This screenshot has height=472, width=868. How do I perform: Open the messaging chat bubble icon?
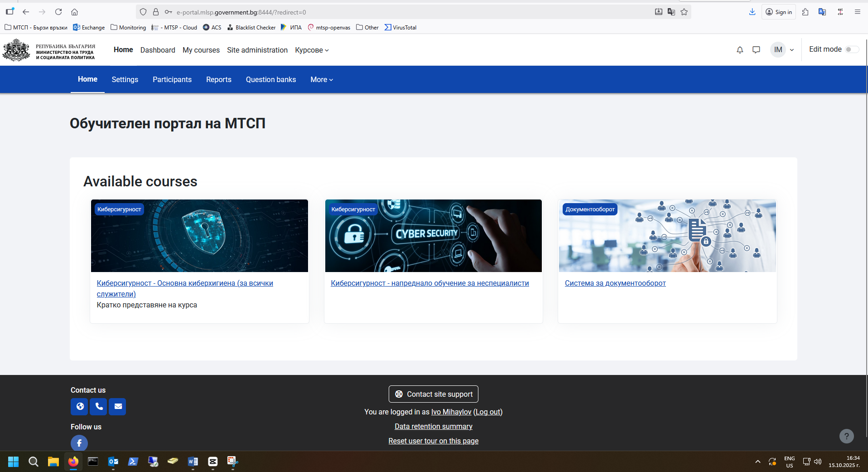coord(756,50)
